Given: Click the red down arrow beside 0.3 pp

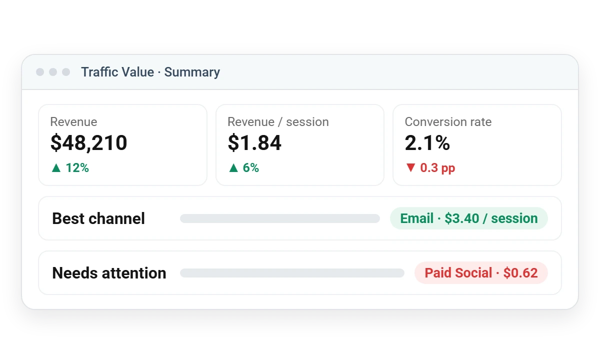Looking at the screenshot, I should point(410,168).
